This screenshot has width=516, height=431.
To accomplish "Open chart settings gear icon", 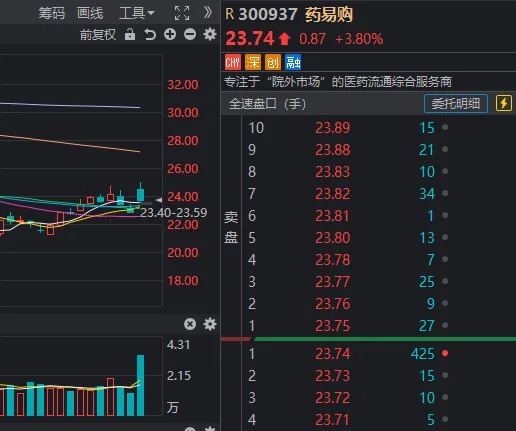I will [x=210, y=34].
